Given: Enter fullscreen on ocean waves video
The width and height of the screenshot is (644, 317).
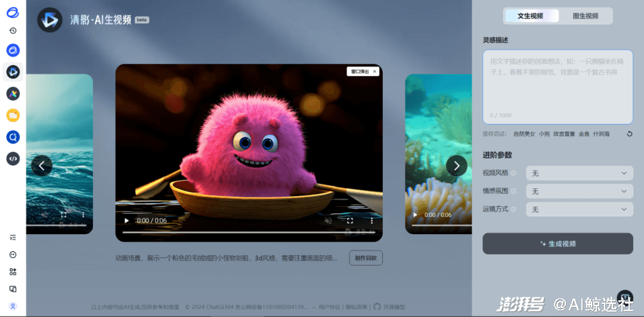Looking at the screenshot, I should (x=64, y=215).
